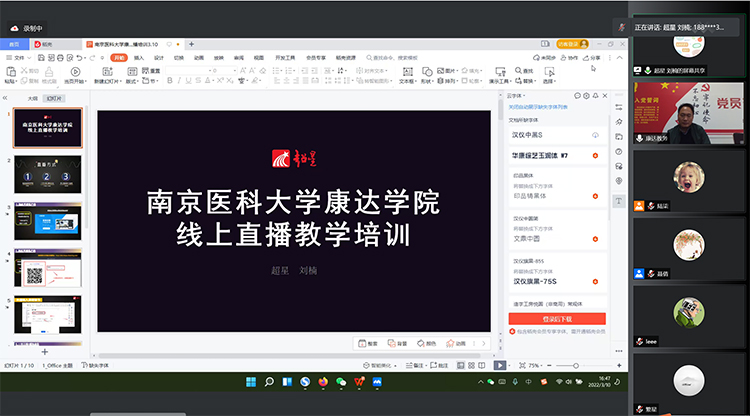Open the Shapes tool in the ribbon

point(427,72)
